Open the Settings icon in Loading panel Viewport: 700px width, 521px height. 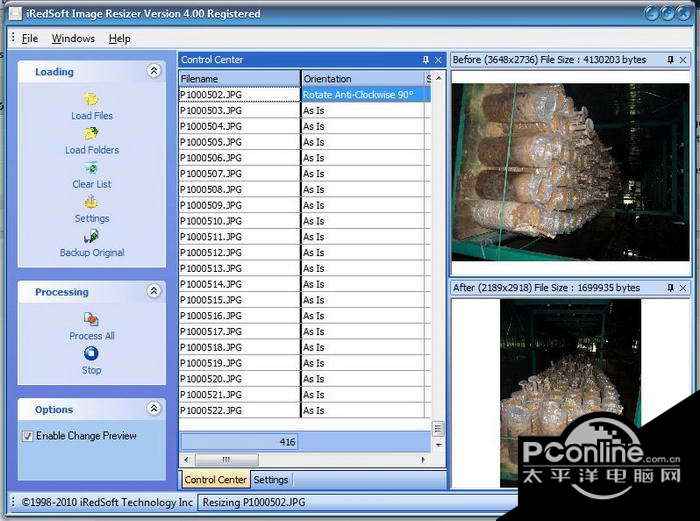[x=91, y=202]
